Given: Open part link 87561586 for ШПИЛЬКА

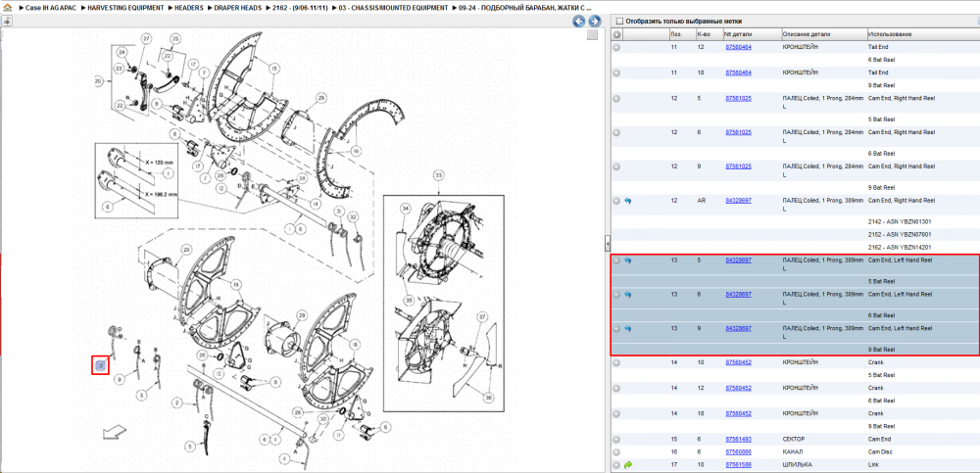Looking at the screenshot, I should point(738,465).
